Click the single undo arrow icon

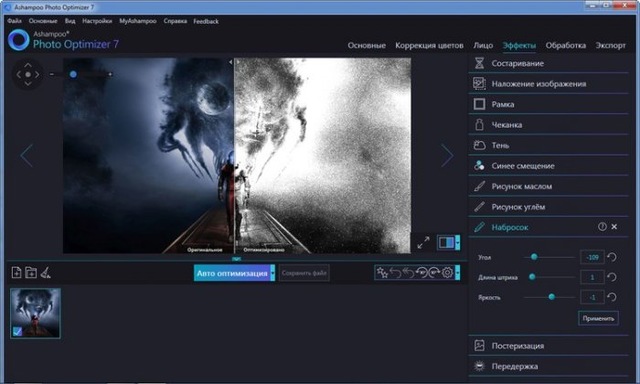click(396, 272)
